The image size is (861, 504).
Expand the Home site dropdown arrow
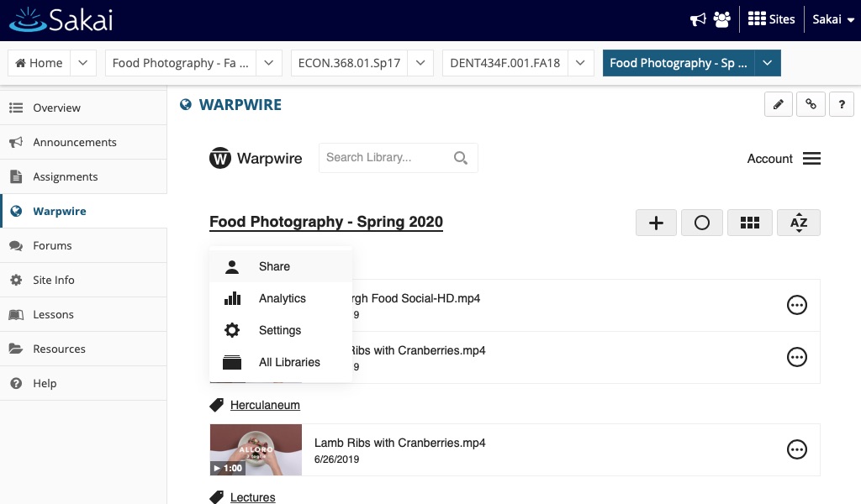[83, 63]
